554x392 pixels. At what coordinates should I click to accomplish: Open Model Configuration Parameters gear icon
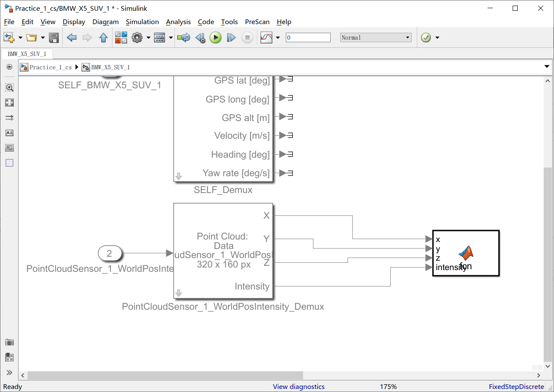click(x=137, y=37)
